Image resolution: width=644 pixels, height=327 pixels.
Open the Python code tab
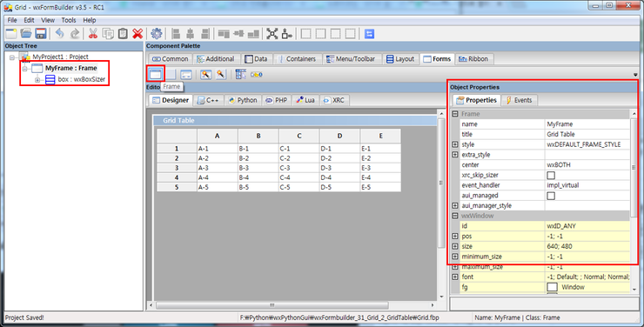243,100
